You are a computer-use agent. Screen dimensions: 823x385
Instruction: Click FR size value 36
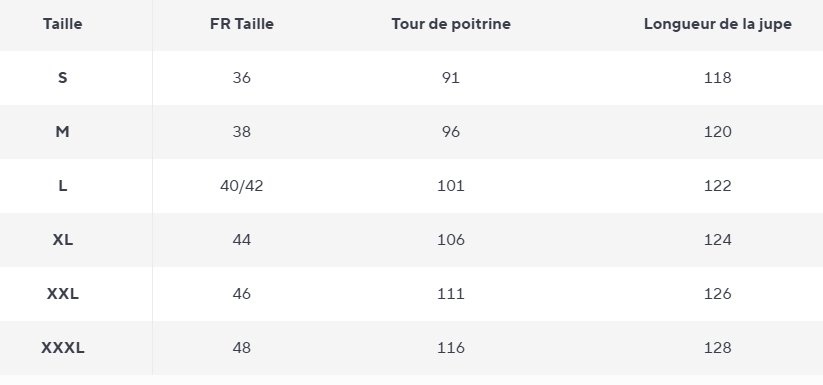241,78
